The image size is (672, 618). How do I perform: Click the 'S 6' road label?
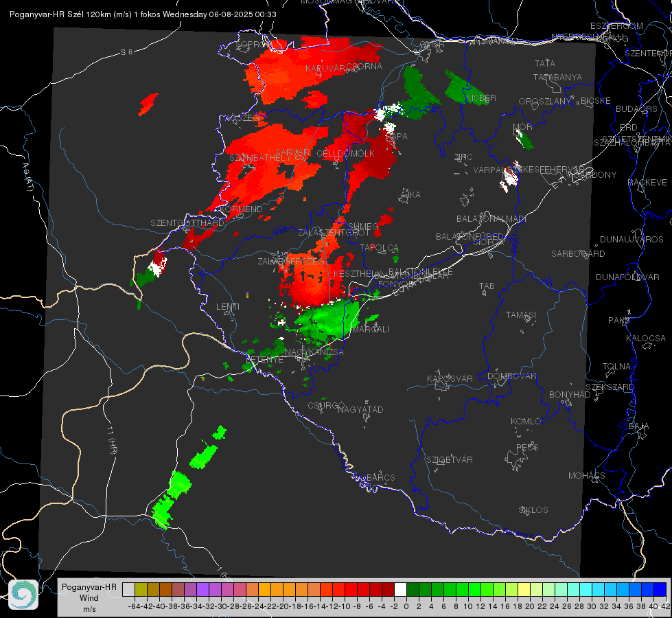tap(127, 52)
